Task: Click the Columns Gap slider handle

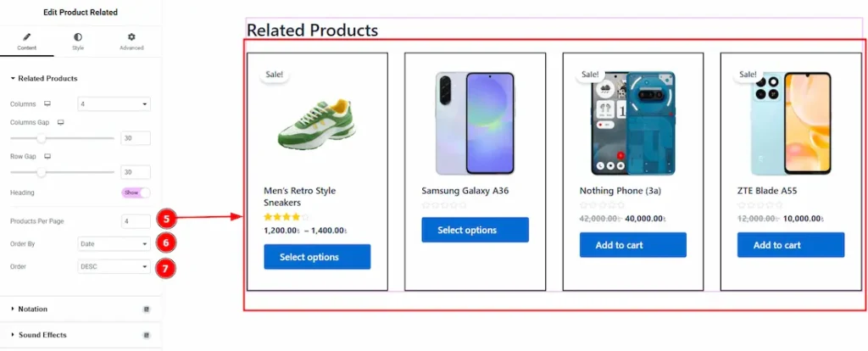Action: click(41, 137)
